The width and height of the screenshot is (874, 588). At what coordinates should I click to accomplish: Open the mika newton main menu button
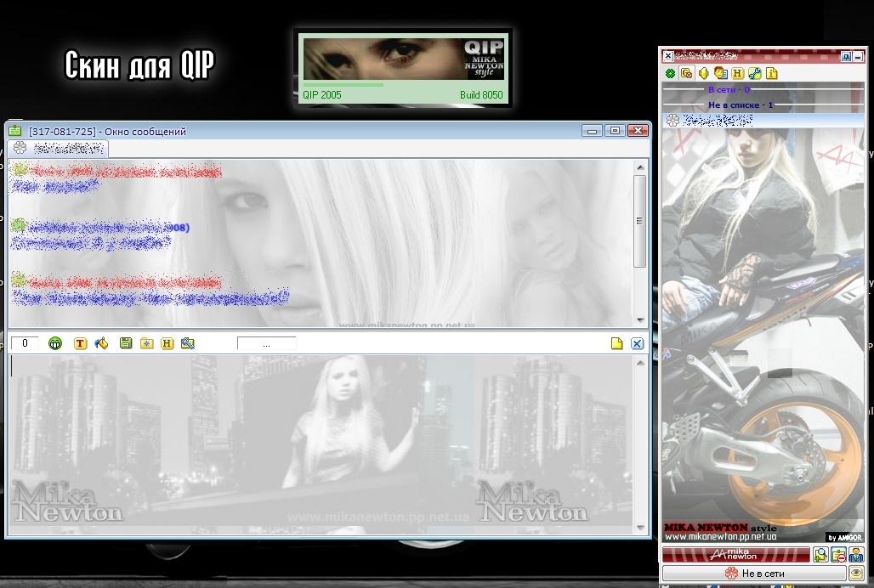coord(735,555)
